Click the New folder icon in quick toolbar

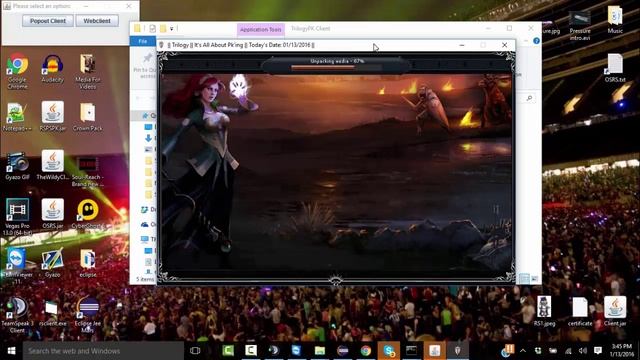pos(163,29)
